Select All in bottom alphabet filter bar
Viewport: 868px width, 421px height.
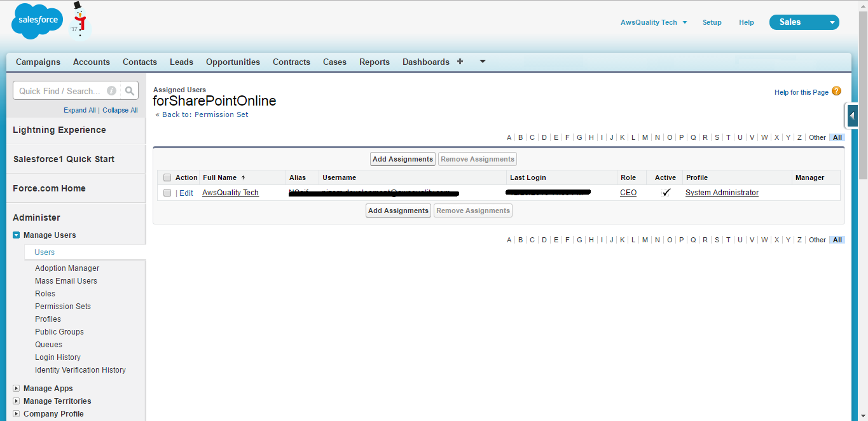[x=837, y=240]
